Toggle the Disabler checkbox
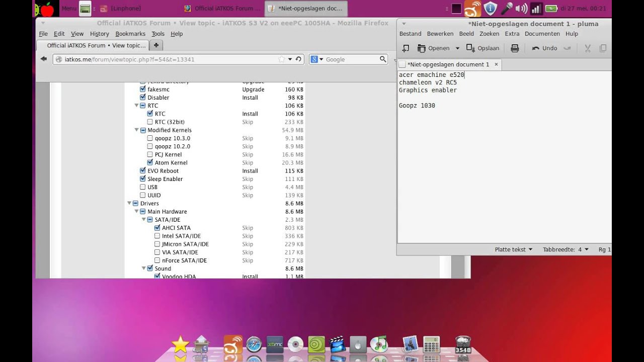The image size is (644, 362). pos(142,97)
